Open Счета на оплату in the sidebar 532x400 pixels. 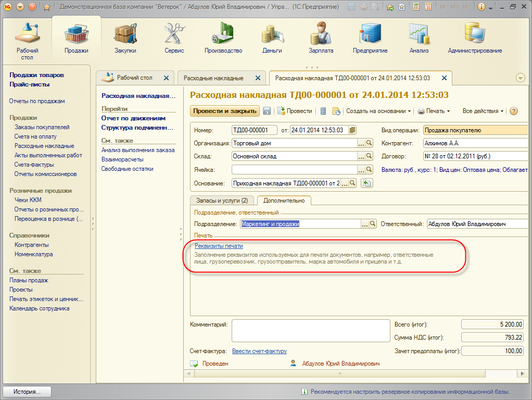(x=35, y=136)
